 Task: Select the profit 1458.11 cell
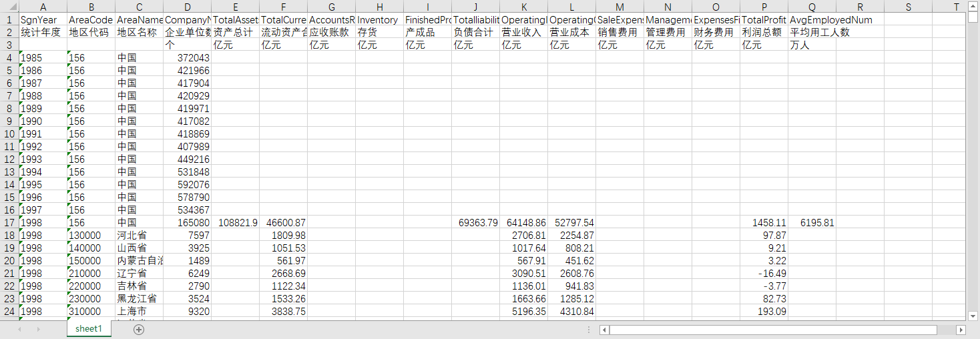pyautogui.click(x=764, y=222)
